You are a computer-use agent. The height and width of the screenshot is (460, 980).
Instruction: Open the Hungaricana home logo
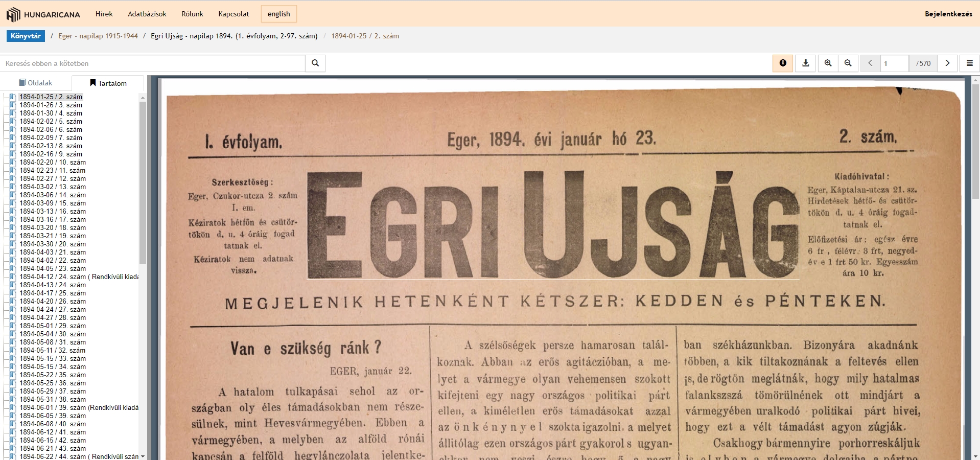coord(43,14)
